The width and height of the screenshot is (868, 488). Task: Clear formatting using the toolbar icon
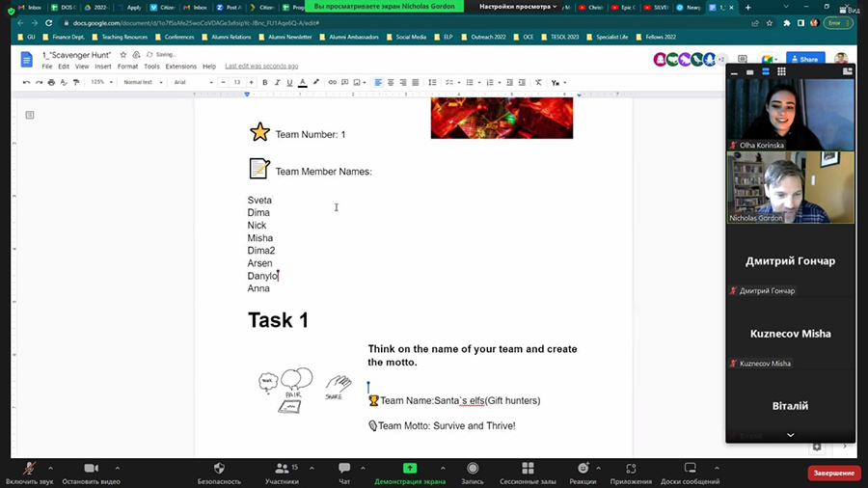pos(538,82)
